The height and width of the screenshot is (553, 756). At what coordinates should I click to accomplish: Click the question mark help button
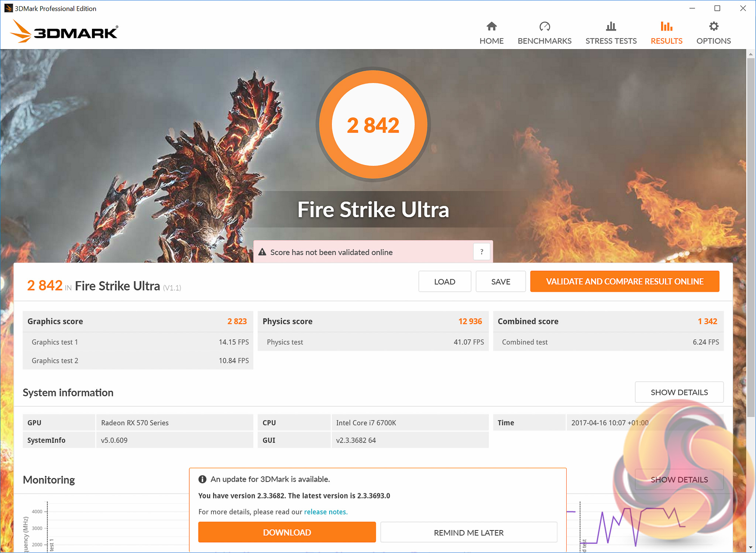481,252
